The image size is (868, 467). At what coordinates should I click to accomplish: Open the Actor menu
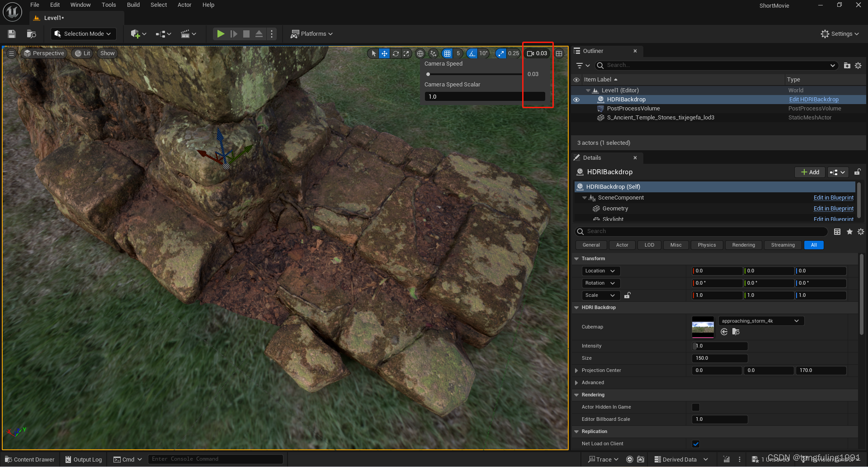[184, 5]
